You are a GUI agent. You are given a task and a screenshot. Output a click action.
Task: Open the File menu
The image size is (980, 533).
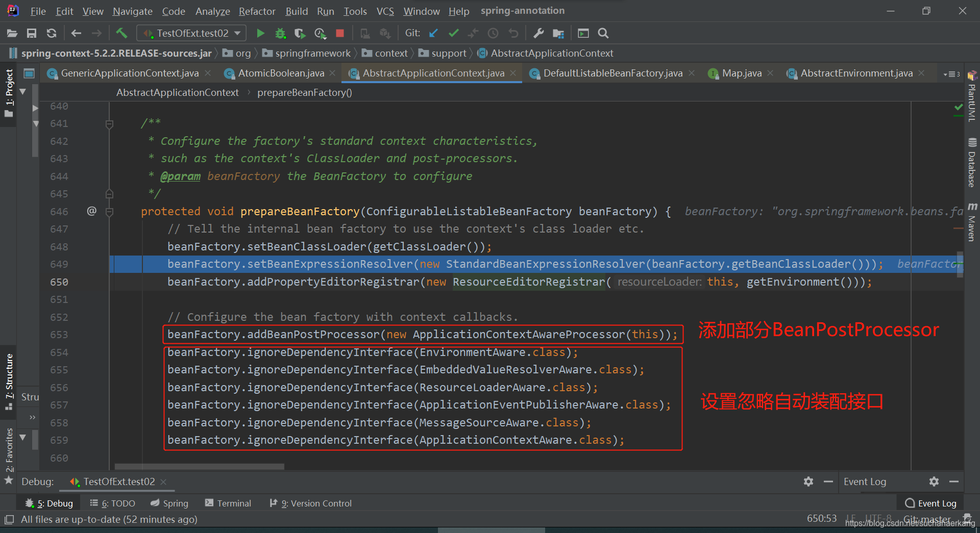[x=38, y=11]
